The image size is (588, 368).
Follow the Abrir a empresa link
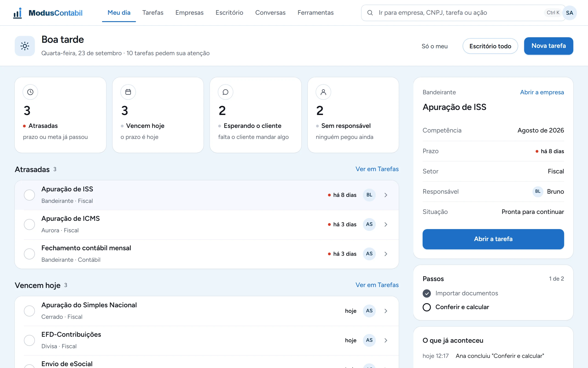(542, 92)
